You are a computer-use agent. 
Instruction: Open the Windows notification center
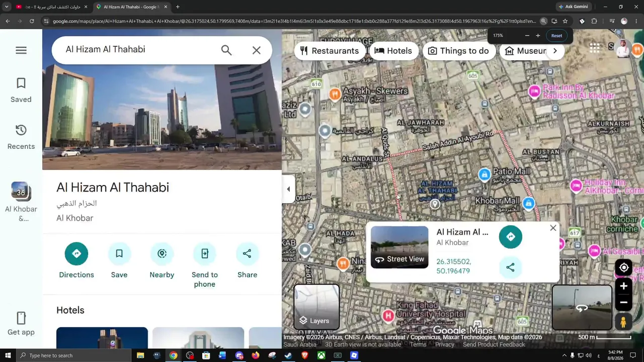(633, 355)
